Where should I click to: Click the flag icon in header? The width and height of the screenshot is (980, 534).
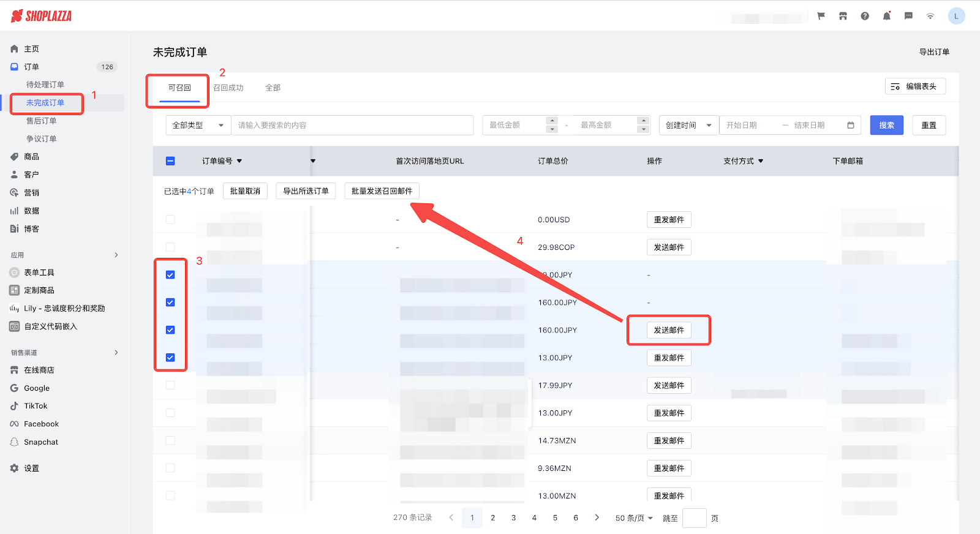821,16
